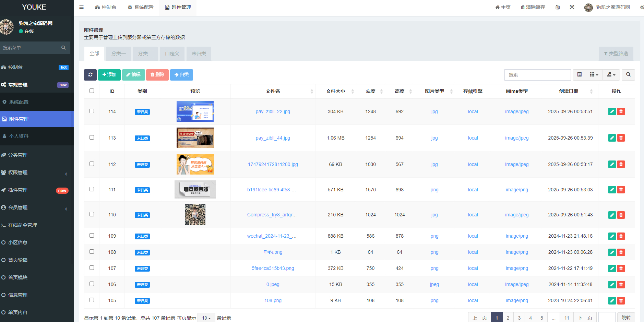This screenshot has width=644, height=322.
Task: Toggle the sidebar hamburger menu icon
Action: pyautogui.click(x=82, y=7)
